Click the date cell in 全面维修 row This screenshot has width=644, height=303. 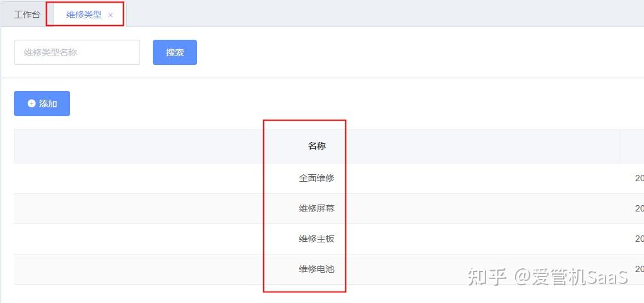tap(638, 178)
